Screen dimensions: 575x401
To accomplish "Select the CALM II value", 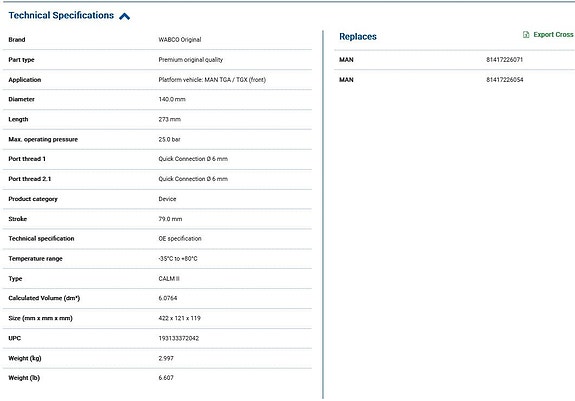I will [x=169, y=279].
